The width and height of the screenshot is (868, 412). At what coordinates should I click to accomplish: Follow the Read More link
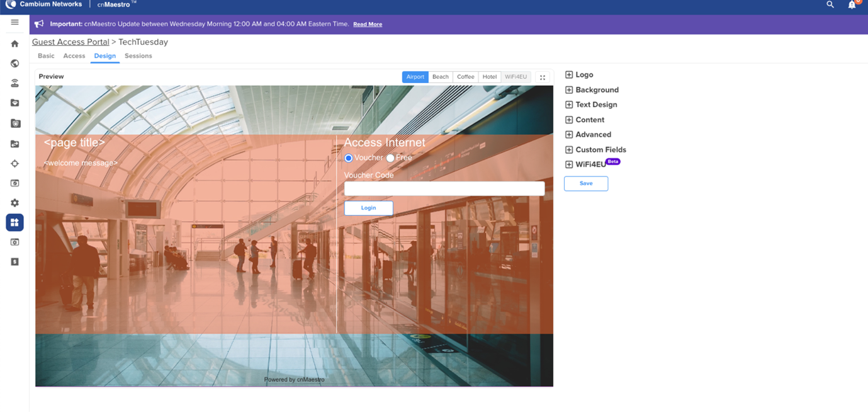point(368,25)
